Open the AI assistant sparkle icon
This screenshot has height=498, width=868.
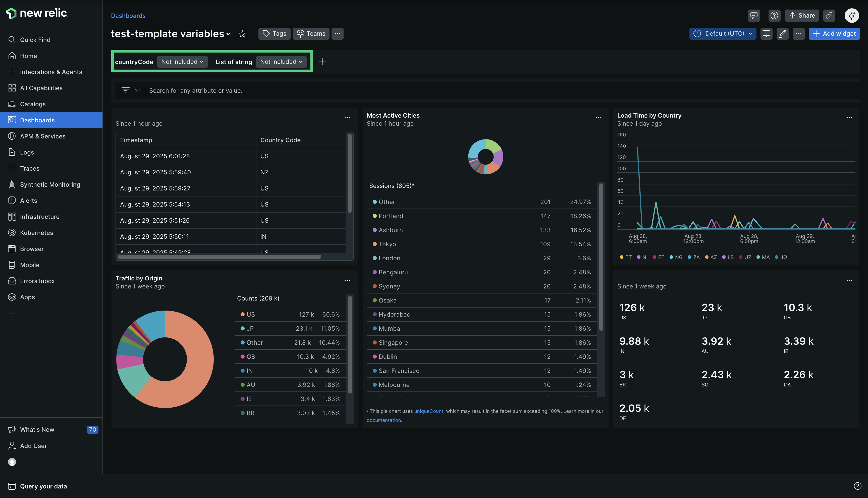click(852, 15)
